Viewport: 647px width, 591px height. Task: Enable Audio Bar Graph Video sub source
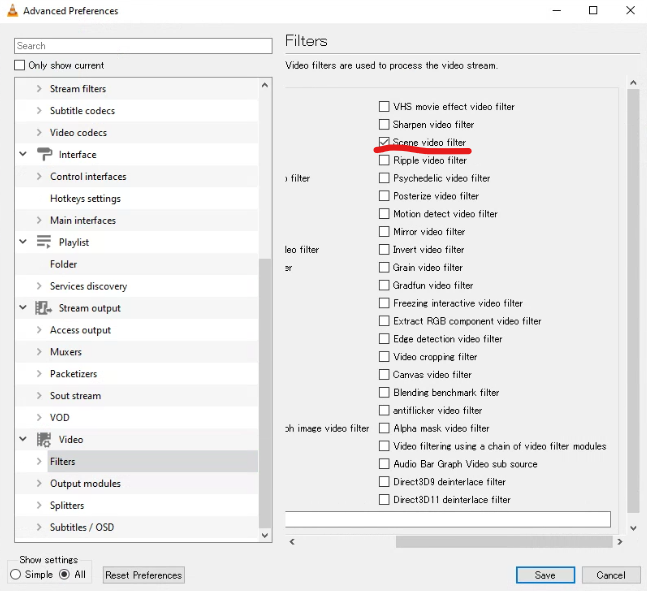click(x=384, y=464)
